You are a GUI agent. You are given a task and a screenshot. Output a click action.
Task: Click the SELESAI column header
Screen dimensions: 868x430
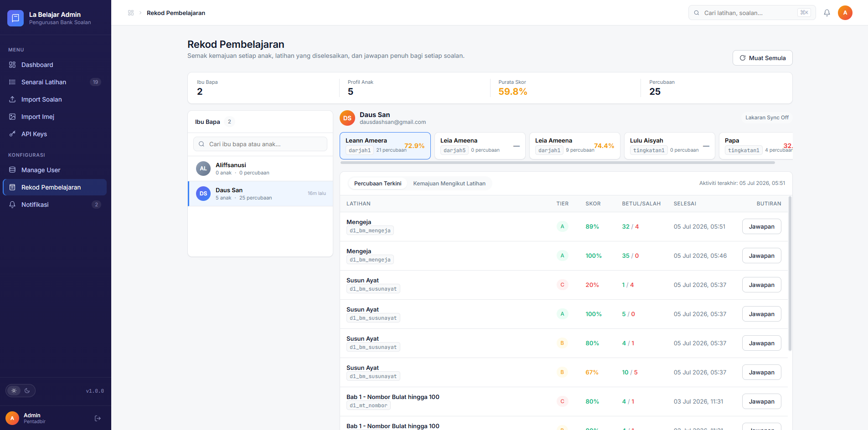point(685,204)
